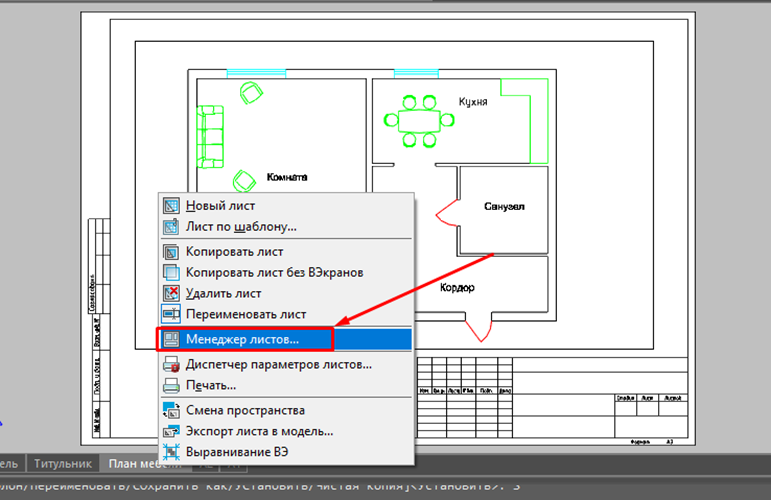Image resolution: width=771 pixels, height=500 pixels.
Task: Select Смена пространства menu entry
Action: (x=286, y=411)
